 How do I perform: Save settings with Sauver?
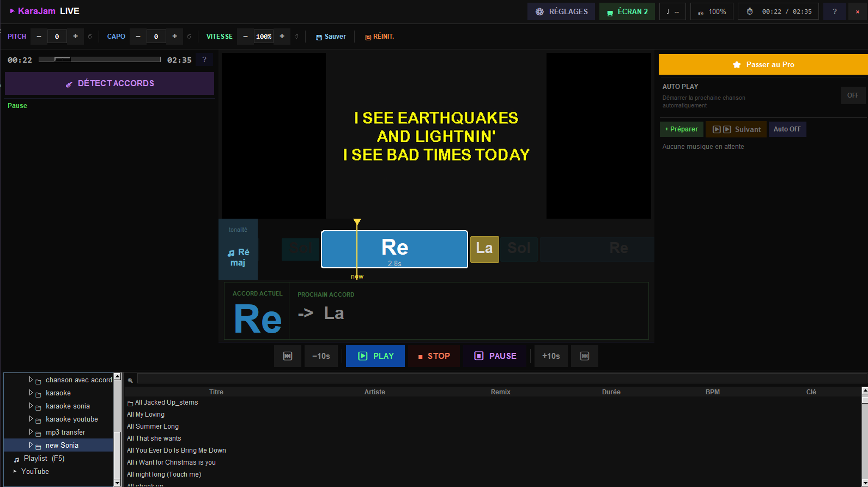[331, 37]
